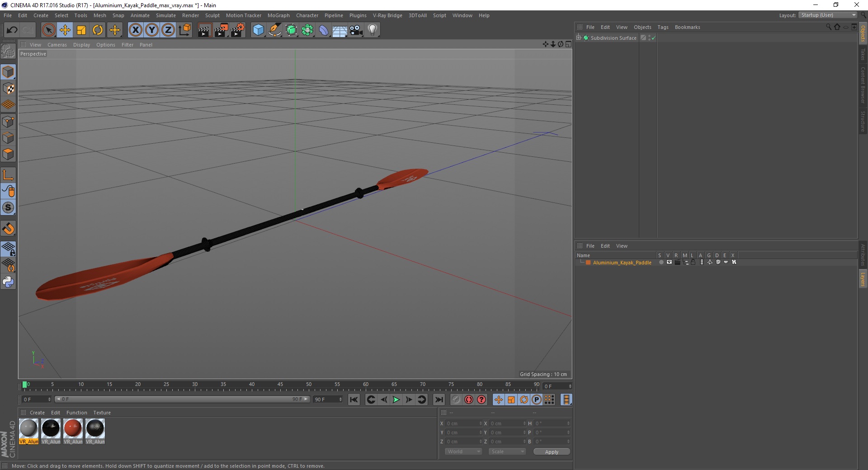Open the Scale mode dropdown

click(x=507, y=451)
